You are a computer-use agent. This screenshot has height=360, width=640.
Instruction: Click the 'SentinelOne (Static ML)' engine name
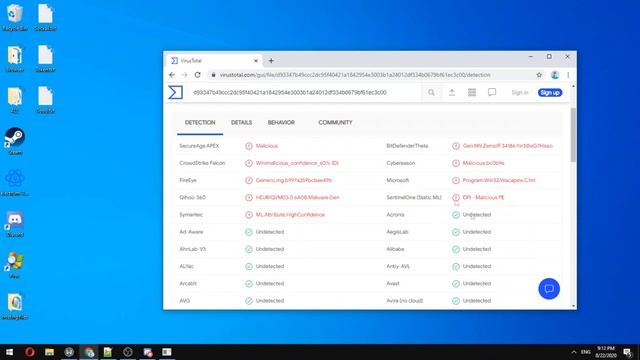[414, 198]
